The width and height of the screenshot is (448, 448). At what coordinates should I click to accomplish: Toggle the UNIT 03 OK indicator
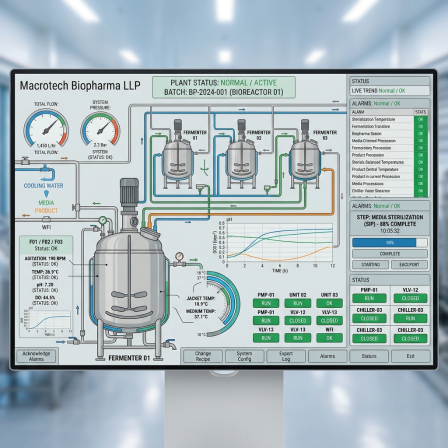pyautogui.click(x=329, y=303)
